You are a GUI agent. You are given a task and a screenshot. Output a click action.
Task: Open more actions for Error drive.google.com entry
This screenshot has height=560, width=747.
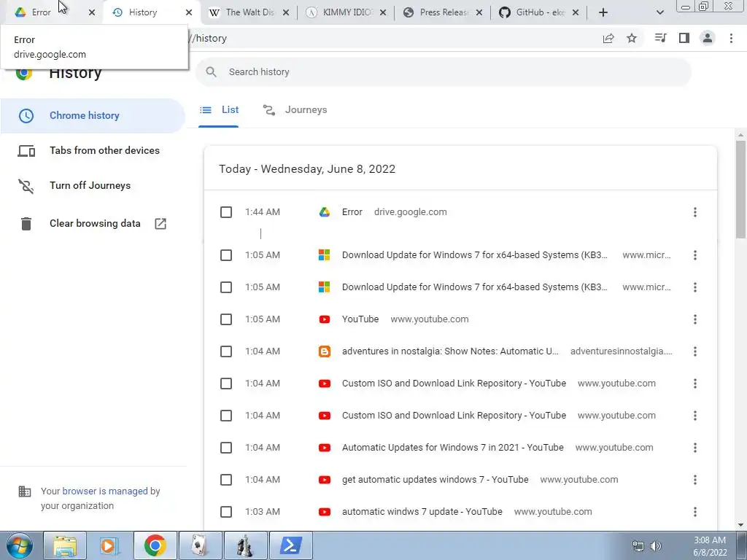pyautogui.click(x=695, y=212)
